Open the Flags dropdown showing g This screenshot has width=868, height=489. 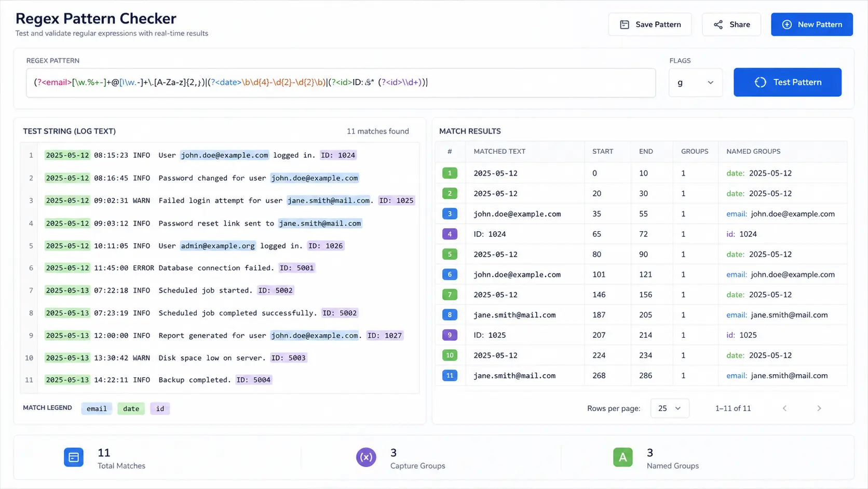tap(696, 82)
